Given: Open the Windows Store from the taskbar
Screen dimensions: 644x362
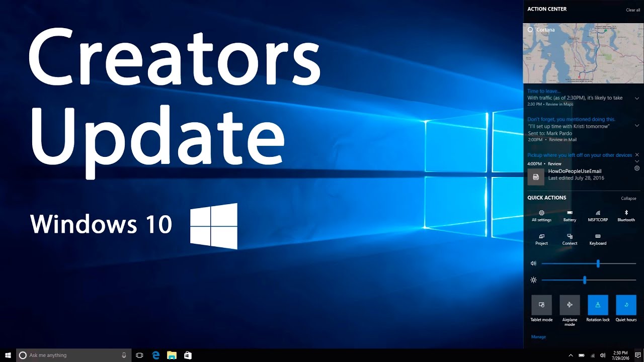Looking at the screenshot, I should point(187,355).
